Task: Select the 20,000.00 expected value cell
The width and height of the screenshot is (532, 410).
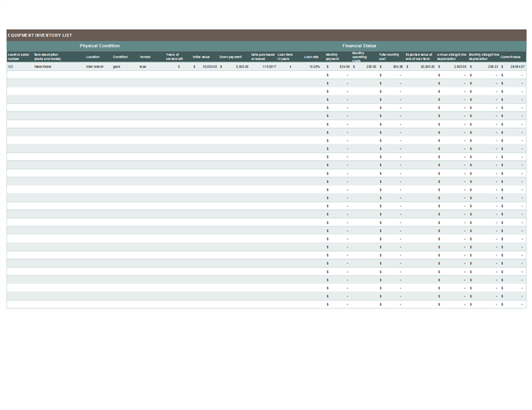Action: click(420, 67)
